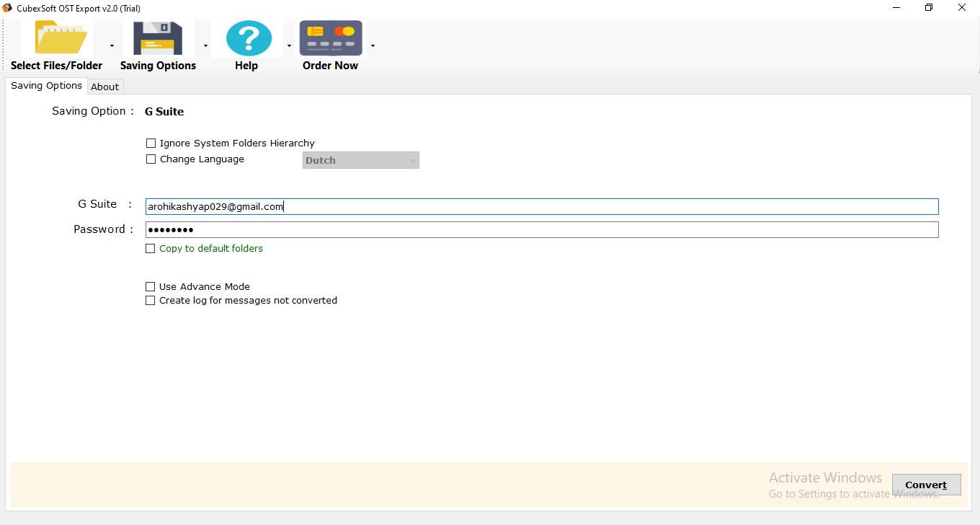Click the Saving Options floppy disk icon
This screenshot has width=980, height=525.
coord(158,39)
